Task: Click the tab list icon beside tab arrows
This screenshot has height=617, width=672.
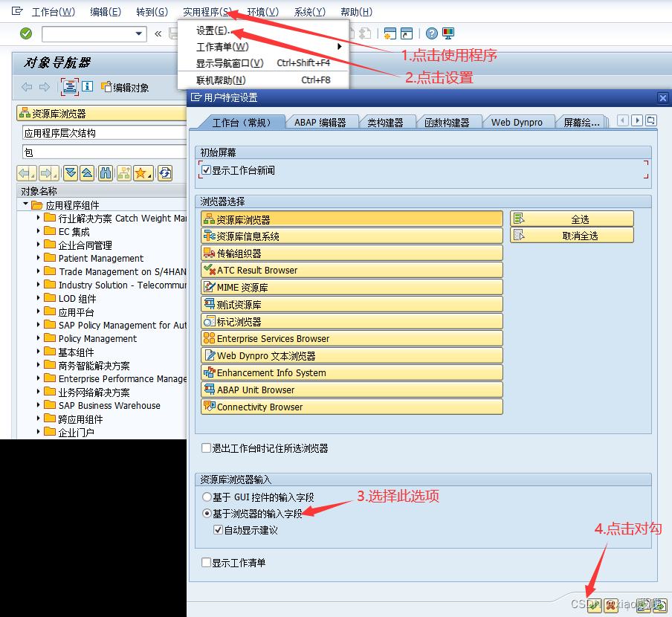Action: coord(651,121)
